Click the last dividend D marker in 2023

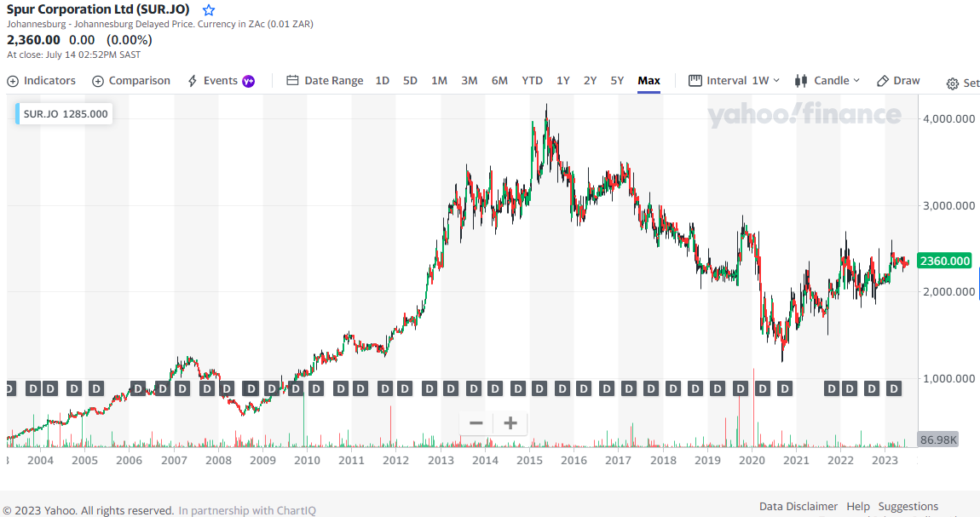[895, 389]
